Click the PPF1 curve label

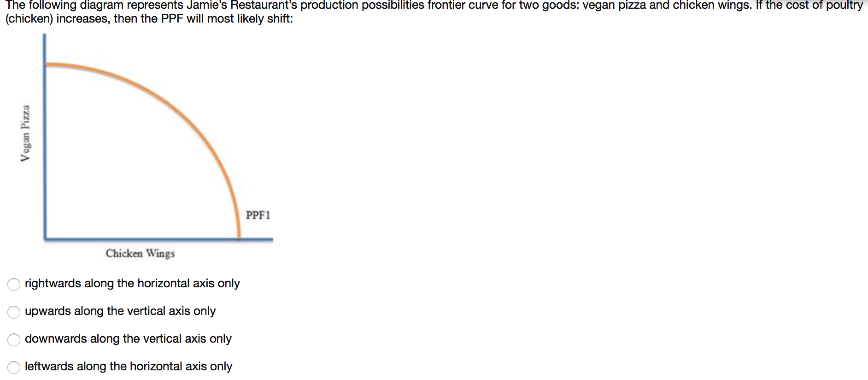tap(258, 215)
